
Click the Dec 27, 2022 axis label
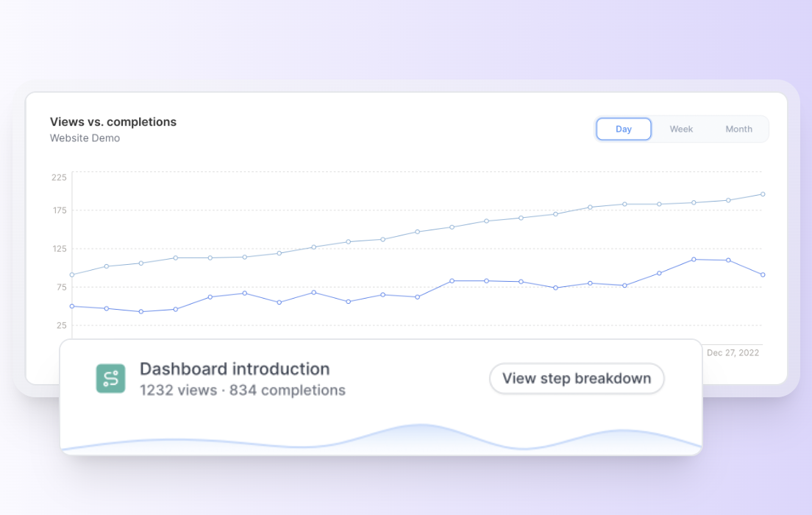tap(733, 353)
